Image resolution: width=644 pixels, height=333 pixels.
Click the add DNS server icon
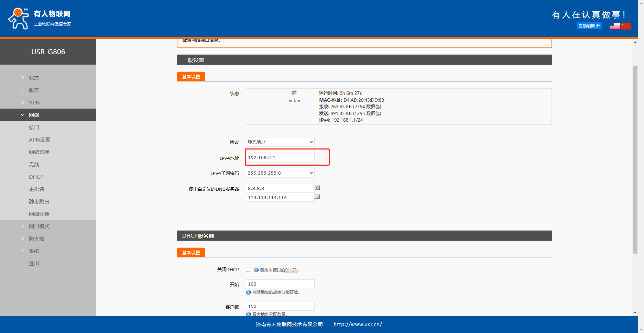pos(317,196)
